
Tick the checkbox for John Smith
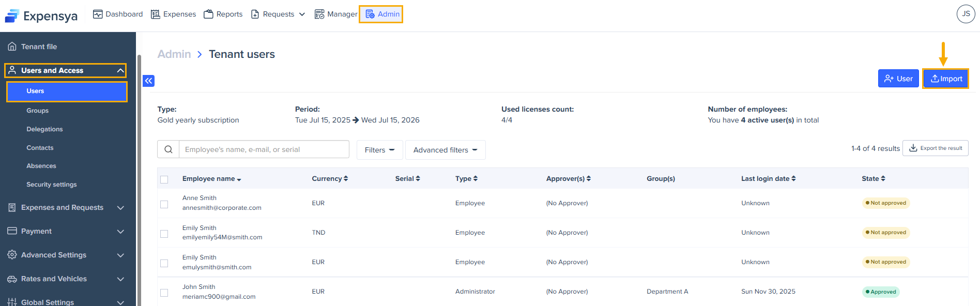pyautogui.click(x=164, y=293)
